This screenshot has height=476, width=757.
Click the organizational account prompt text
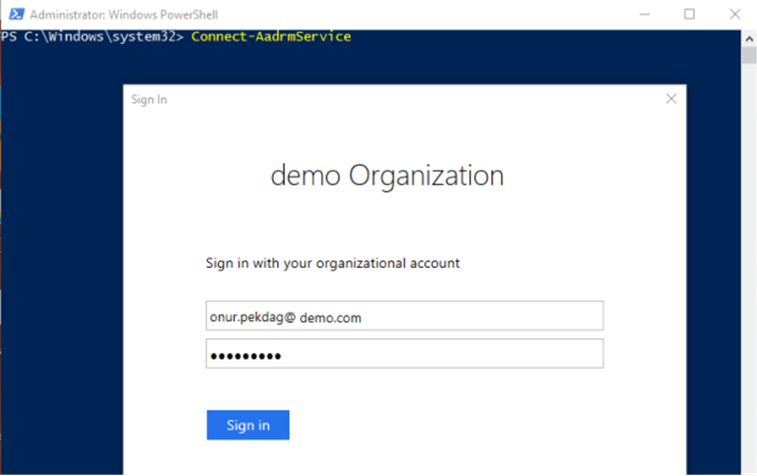point(333,263)
